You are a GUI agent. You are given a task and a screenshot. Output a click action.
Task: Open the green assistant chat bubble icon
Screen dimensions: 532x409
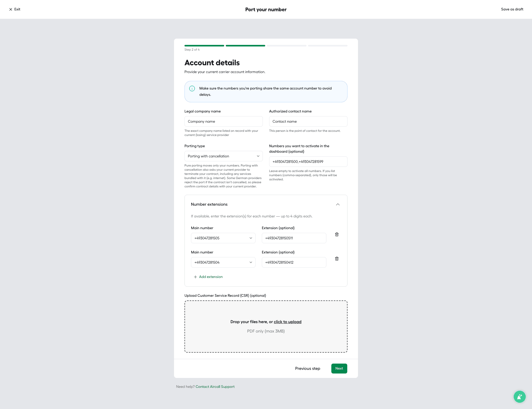tap(519, 397)
